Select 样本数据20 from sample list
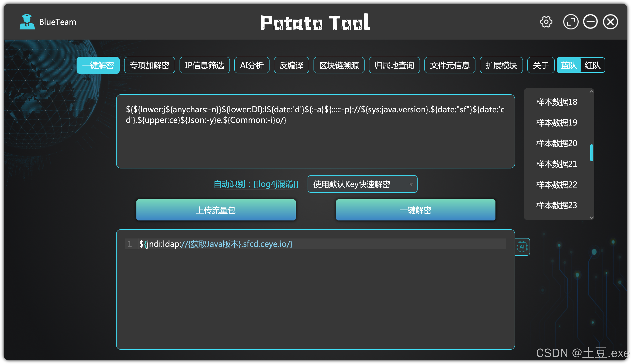Screen dimensions: 631x364 click(556, 144)
